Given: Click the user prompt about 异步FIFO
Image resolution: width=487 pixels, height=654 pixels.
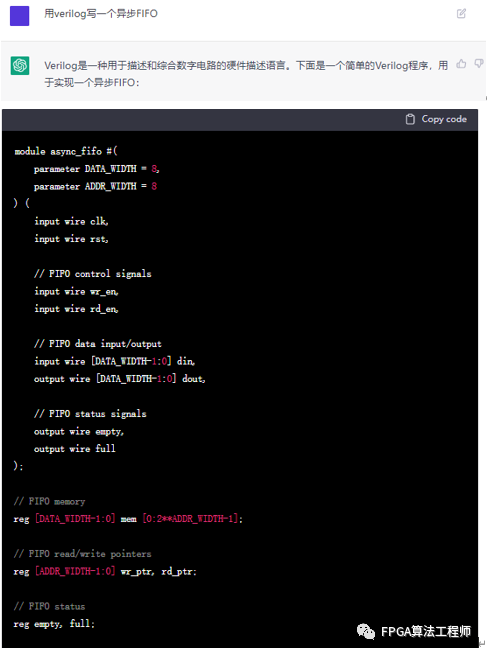Looking at the screenshot, I should pyautogui.click(x=101, y=14).
